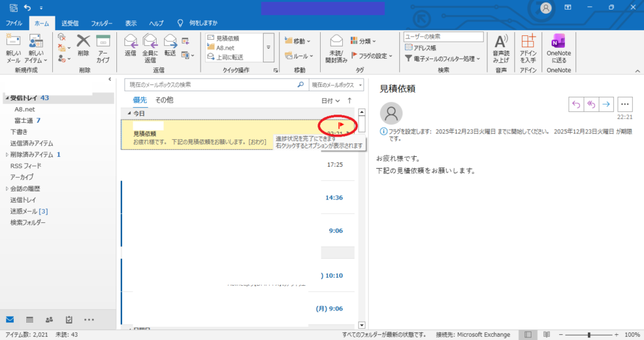Open the 迷惑メール folder
The height and width of the screenshot is (340, 644).
pos(29,211)
